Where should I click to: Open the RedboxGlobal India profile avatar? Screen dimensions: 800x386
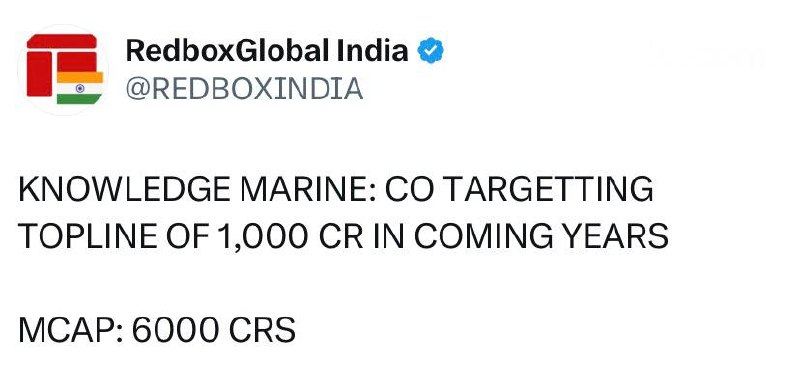pos(63,69)
